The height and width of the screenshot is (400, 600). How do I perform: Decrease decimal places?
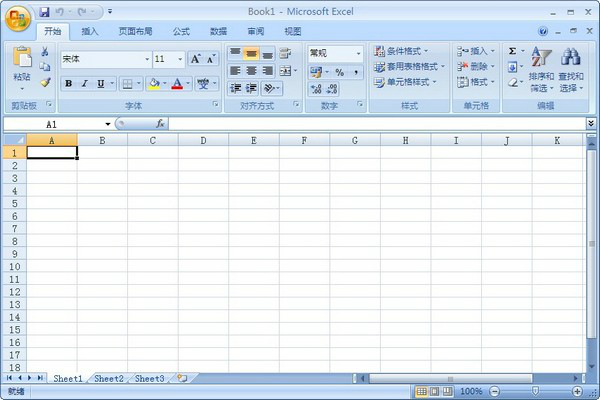332,89
